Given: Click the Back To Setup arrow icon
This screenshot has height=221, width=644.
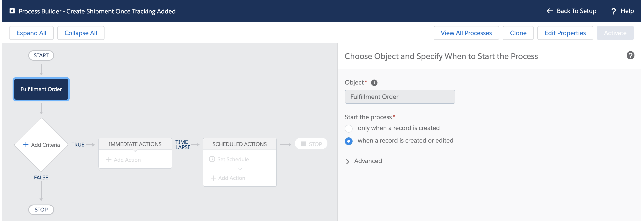Looking at the screenshot, I should click(x=549, y=11).
